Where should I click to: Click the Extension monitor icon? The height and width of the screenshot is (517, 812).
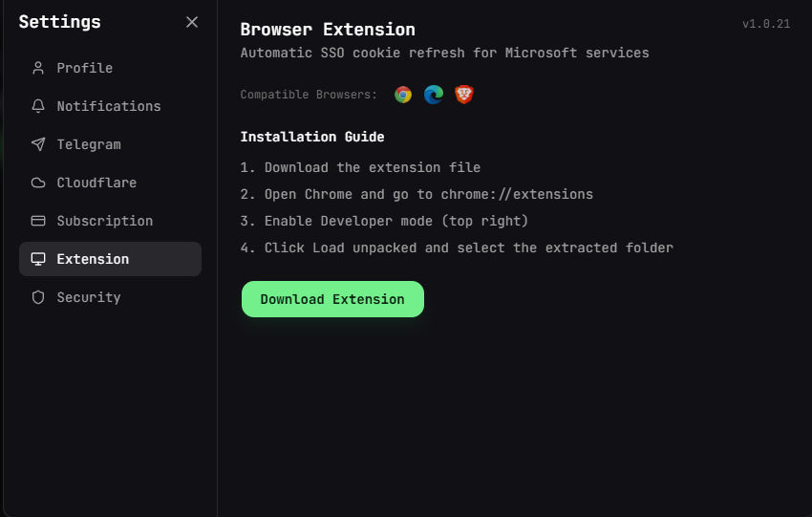tap(38, 259)
